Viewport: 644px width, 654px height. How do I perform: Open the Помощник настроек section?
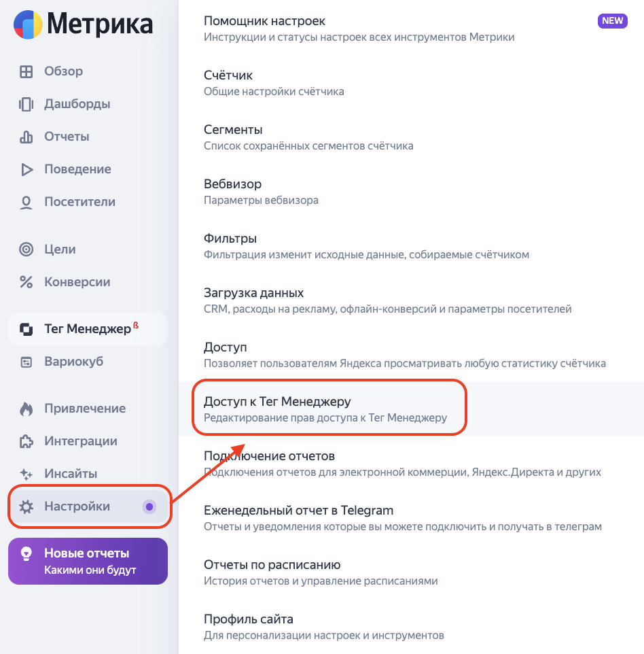pyautogui.click(x=264, y=21)
